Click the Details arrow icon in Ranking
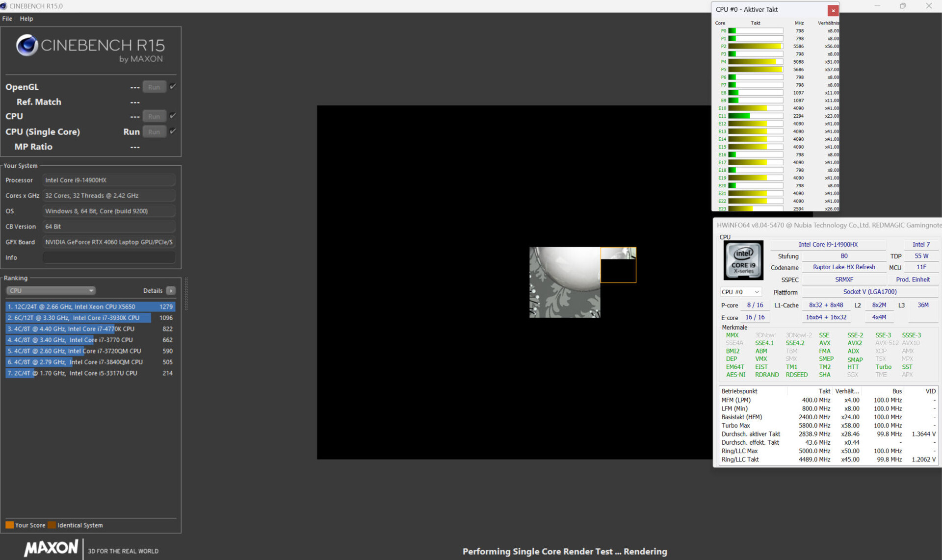942x560 pixels. point(171,291)
